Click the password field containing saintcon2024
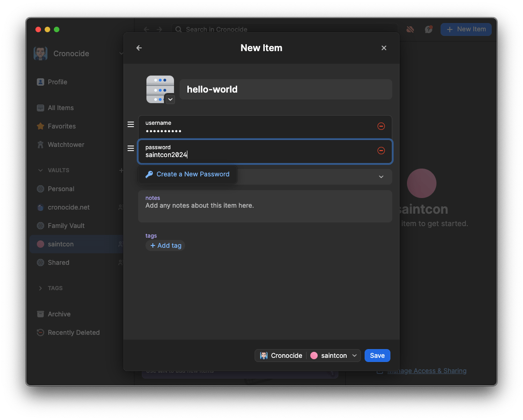523x420 pixels. point(265,152)
